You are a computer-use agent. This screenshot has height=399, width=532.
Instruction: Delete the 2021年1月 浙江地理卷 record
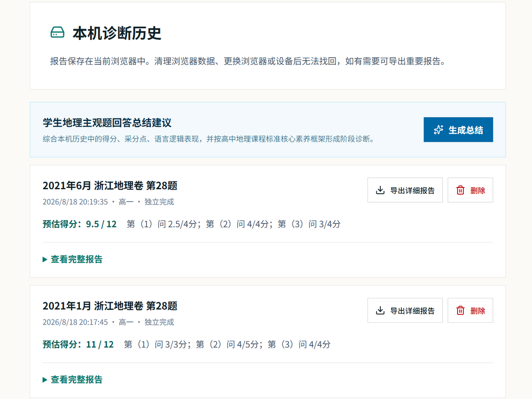(470, 310)
